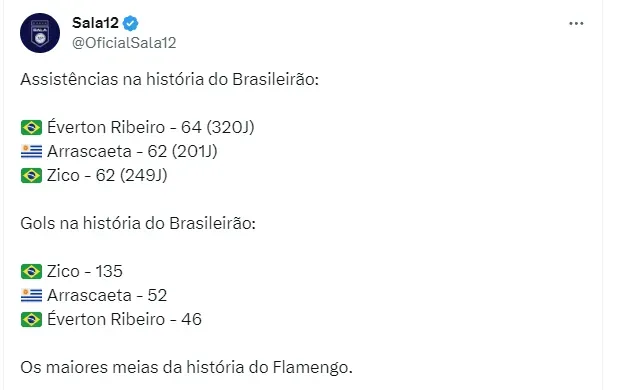Click the text 'Arrascaeta - 52'
This screenshot has height=390, width=620.
tap(107, 295)
